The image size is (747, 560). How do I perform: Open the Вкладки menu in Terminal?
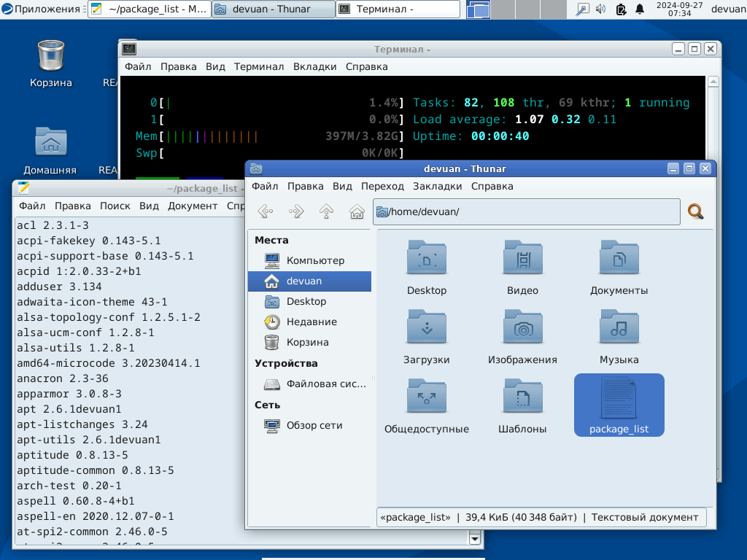(314, 66)
